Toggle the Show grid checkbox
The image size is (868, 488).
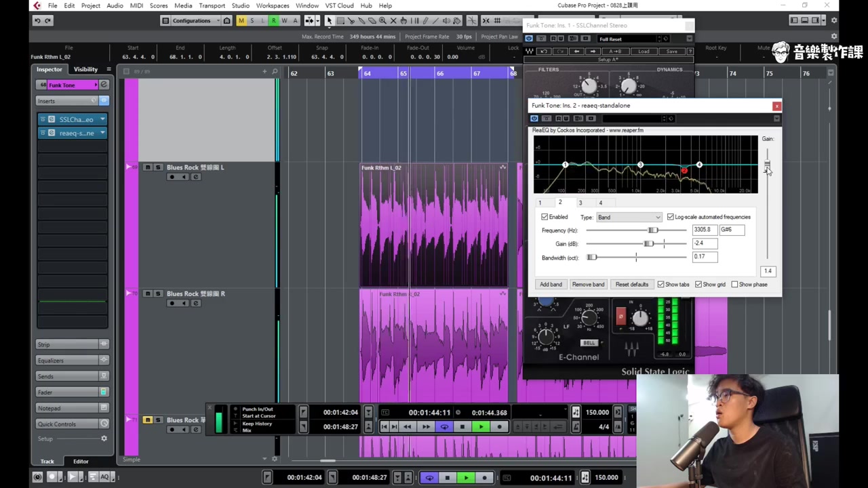point(698,285)
